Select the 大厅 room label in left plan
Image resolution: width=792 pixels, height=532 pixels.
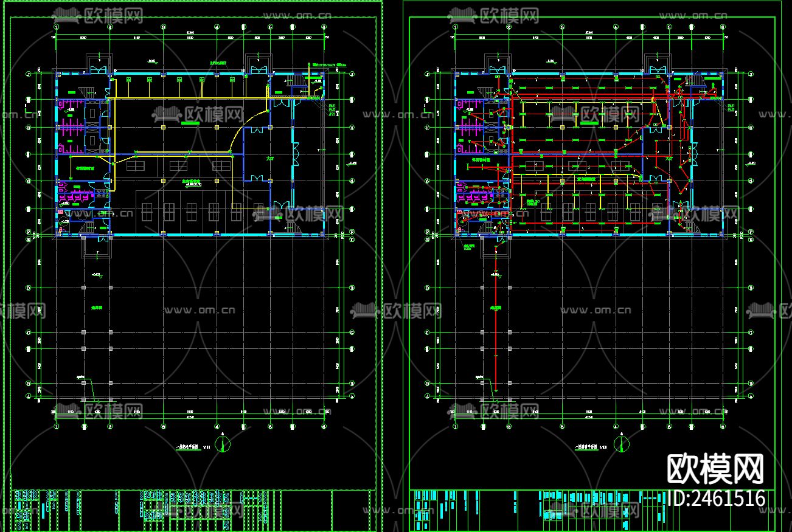coord(270,157)
